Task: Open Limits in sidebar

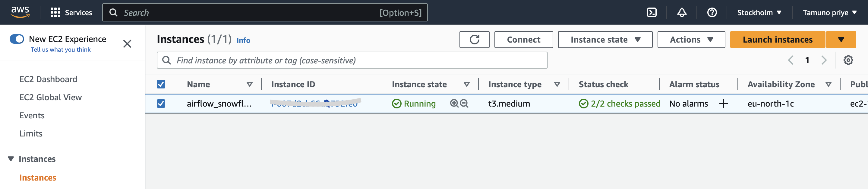Action: [x=31, y=134]
